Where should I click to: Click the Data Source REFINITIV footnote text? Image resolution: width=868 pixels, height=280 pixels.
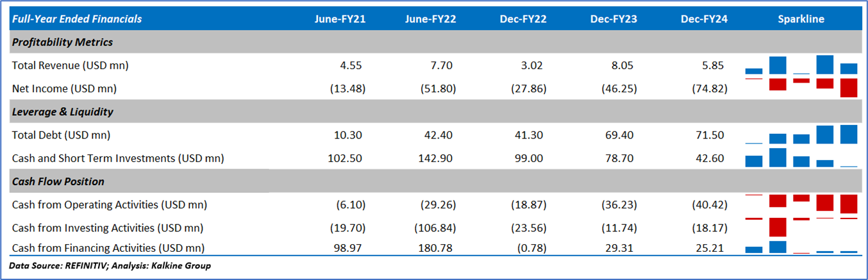[x=110, y=266]
